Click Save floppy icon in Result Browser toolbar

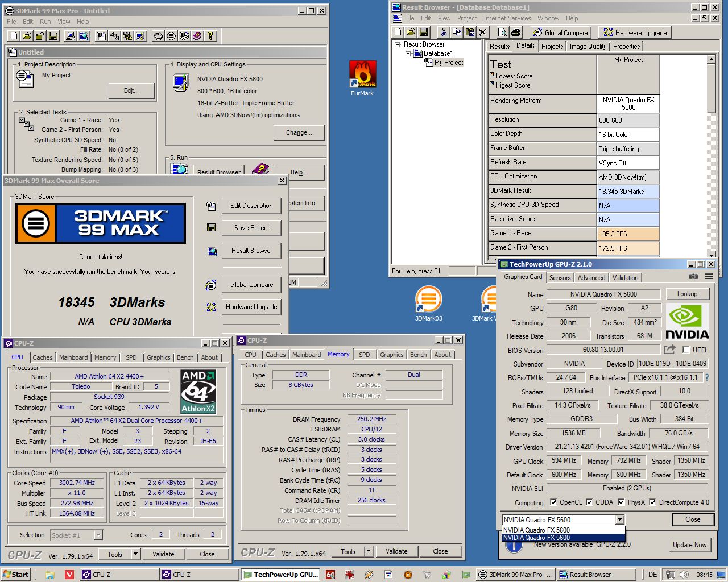tap(424, 32)
